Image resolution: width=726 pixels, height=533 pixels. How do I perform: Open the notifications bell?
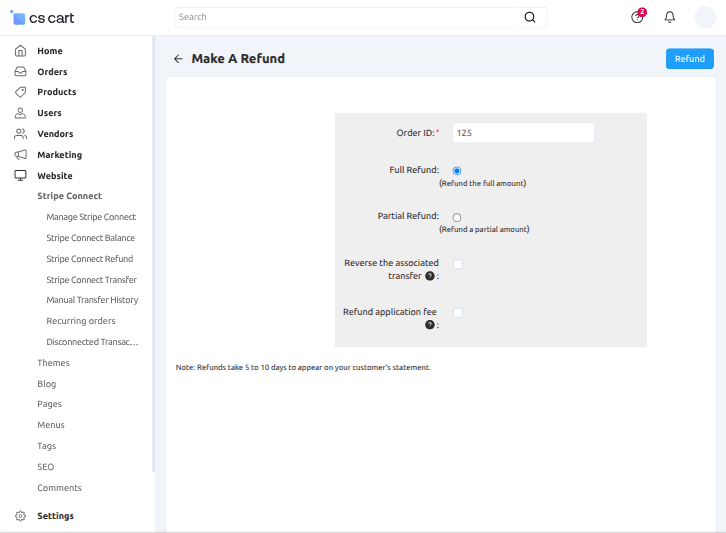point(670,17)
